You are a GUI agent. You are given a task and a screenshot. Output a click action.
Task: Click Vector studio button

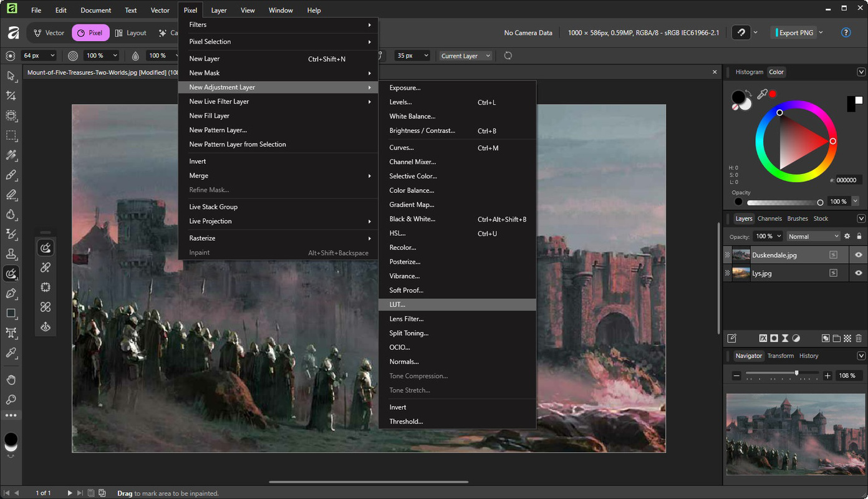coord(49,33)
